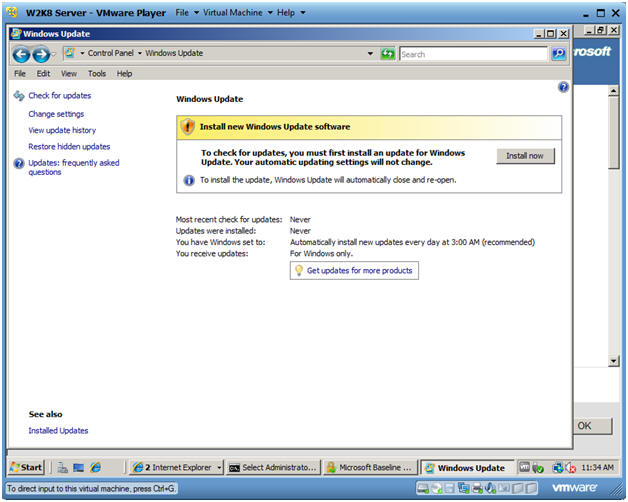Viewport: 628px width, 502px height.
Task: Click the VMware hard disk status icon
Action: [423, 488]
